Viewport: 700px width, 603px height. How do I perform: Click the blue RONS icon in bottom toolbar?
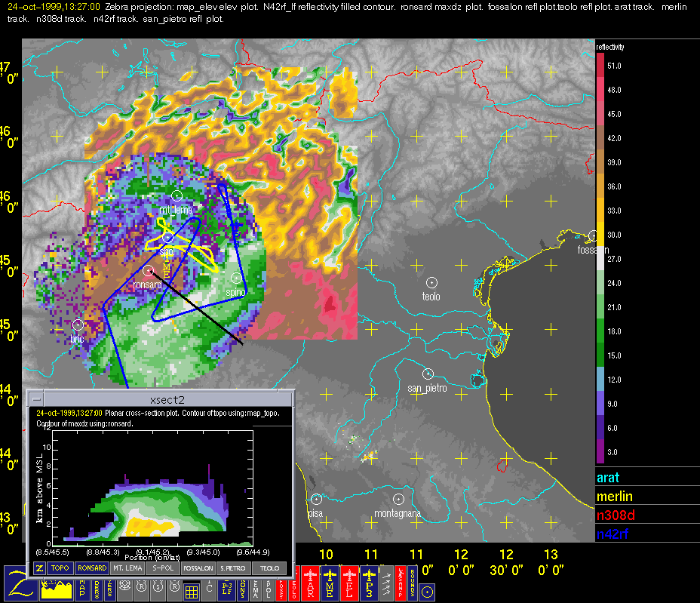(242, 589)
